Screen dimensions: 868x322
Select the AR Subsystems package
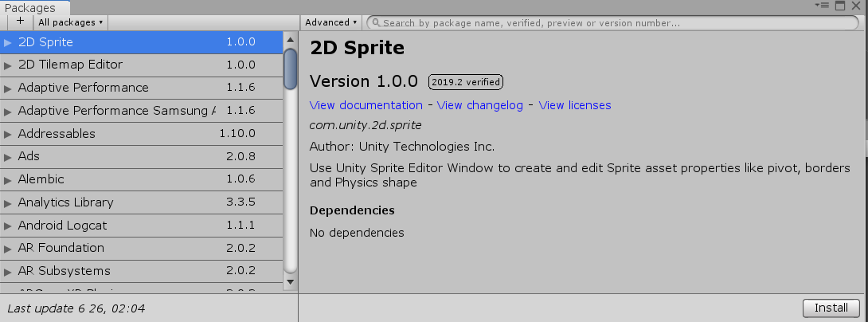point(141,271)
